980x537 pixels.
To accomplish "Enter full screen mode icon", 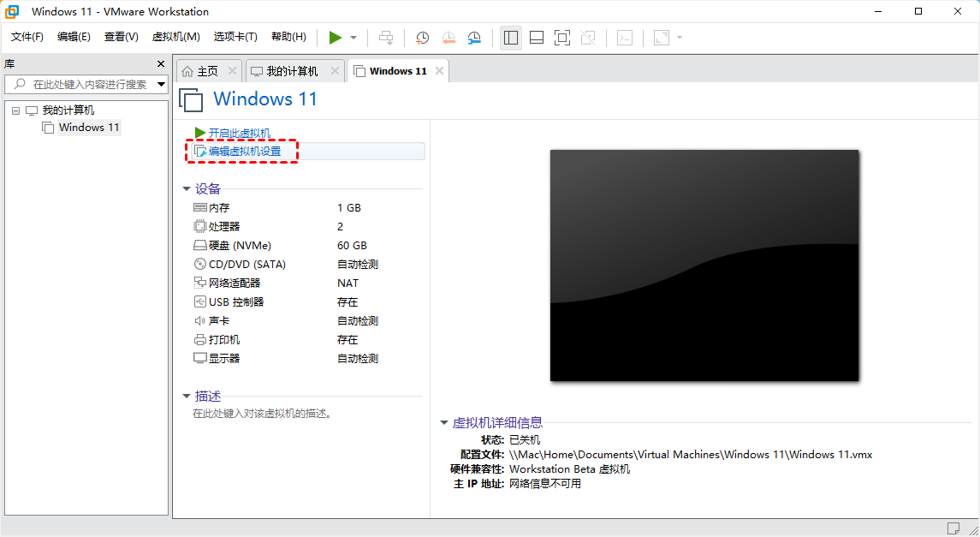I will (x=562, y=38).
